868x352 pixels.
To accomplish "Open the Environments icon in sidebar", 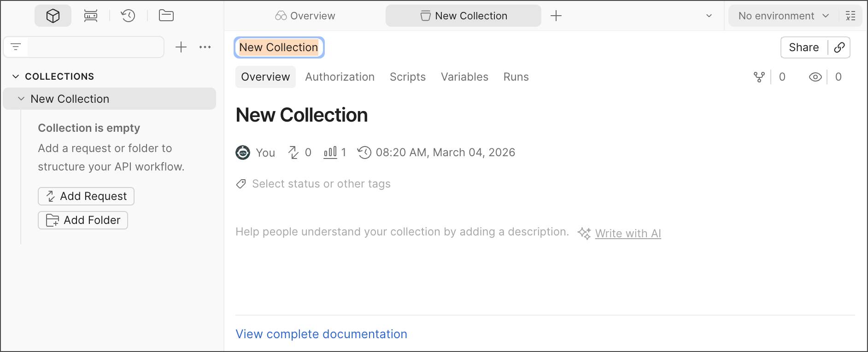I will [x=91, y=16].
